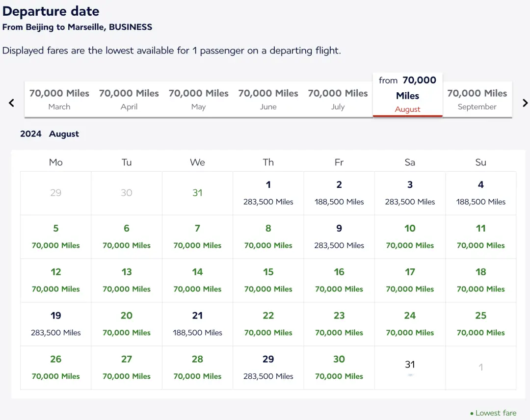Viewport: 530px width, 420px height.
Task: Switch to the March month tab
Action: (x=59, y=99)
